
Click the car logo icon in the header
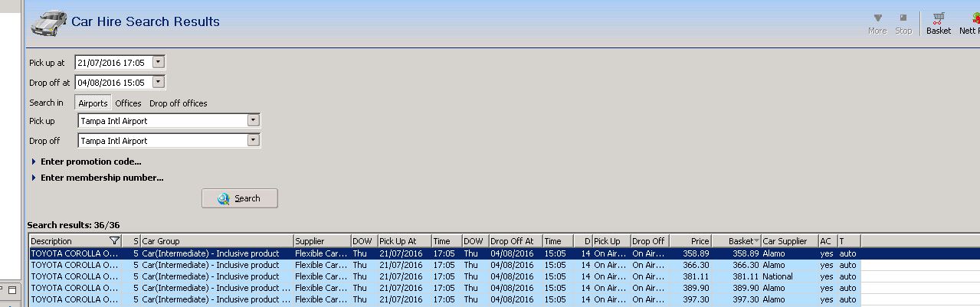tap(49, 22)
